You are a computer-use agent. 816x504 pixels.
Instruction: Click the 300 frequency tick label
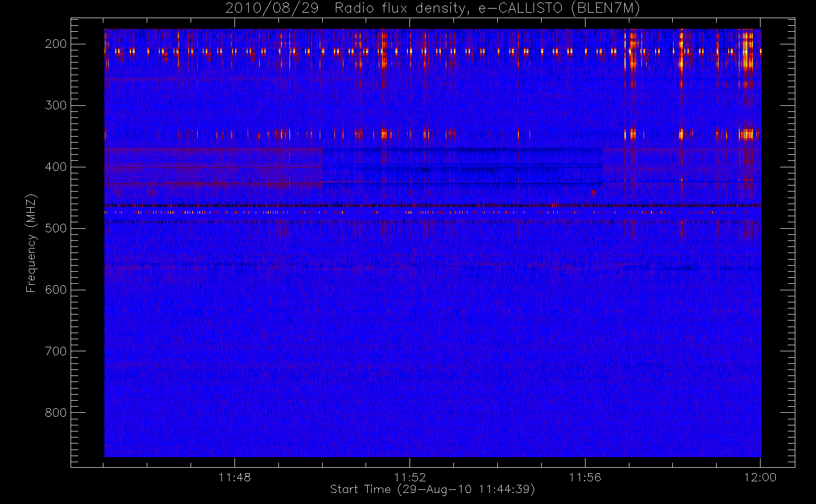(56, 105)
